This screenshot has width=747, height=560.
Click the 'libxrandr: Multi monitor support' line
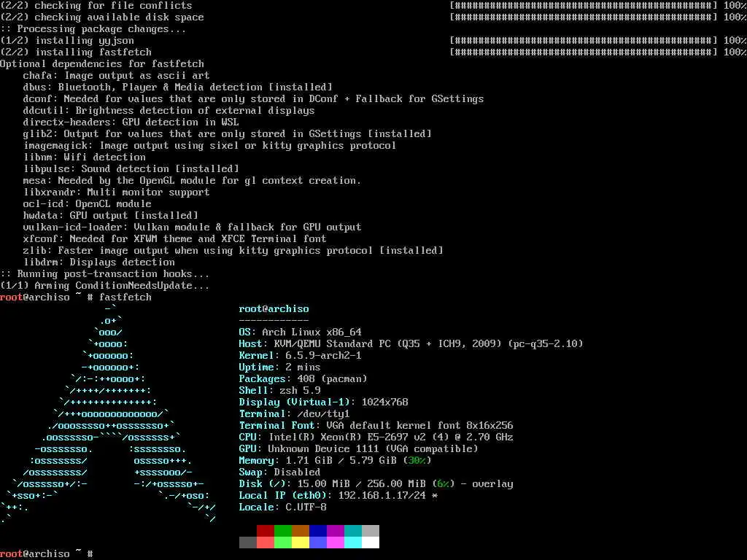pyautogui.click(x=116, y=192)
